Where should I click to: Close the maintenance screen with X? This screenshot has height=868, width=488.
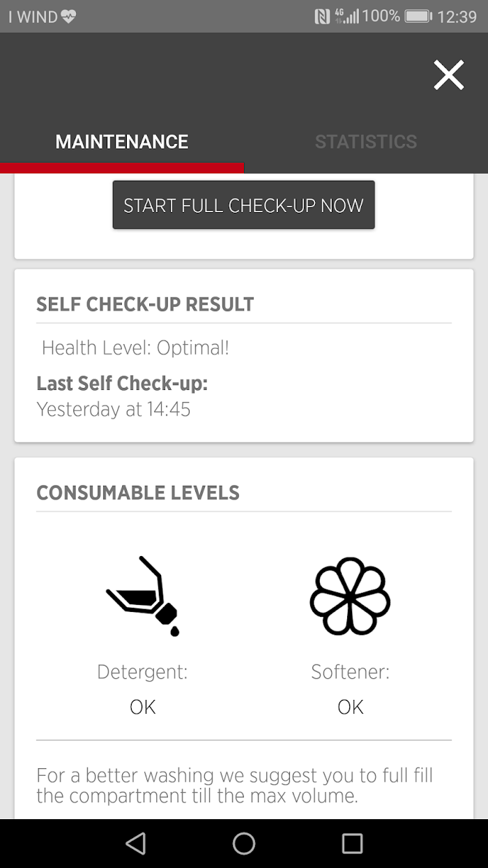pos(448,75)
